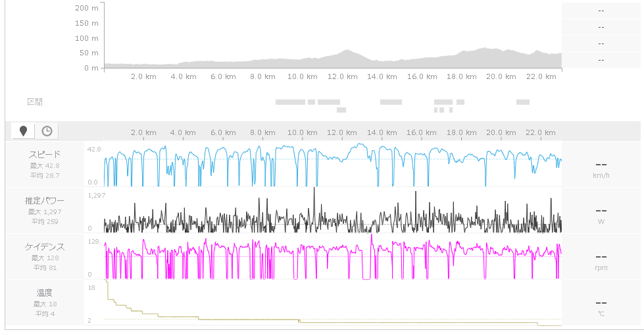This screenshot has height=332, width=644.
Task: Click the 最大 18 temperature stat
Action: coord(45,304)
